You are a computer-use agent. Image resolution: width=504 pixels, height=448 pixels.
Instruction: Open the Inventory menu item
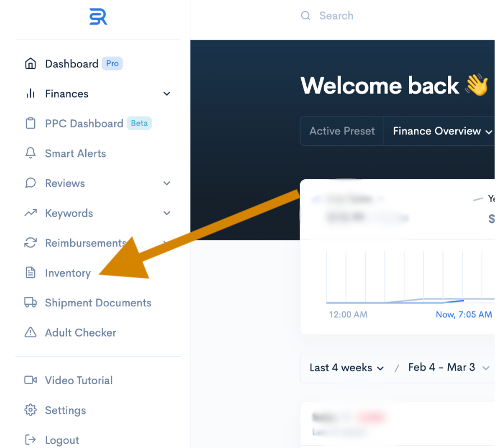coord(68,273)
